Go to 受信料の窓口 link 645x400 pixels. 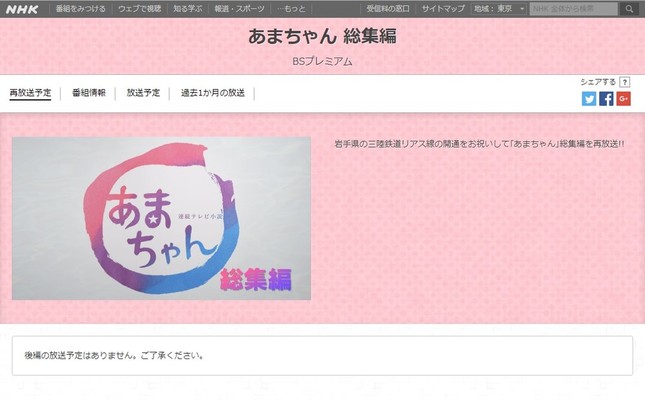(x=388, y=9)
